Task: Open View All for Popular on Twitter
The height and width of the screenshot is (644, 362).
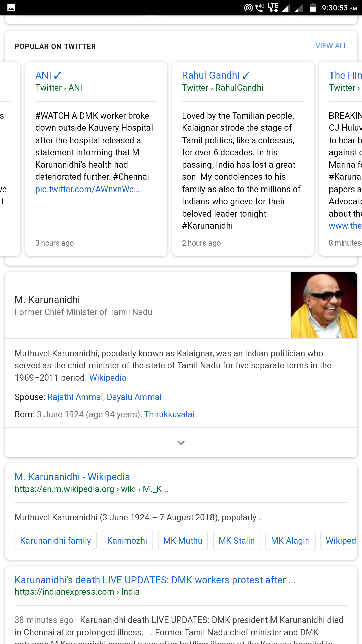Action: click(331, 46)
